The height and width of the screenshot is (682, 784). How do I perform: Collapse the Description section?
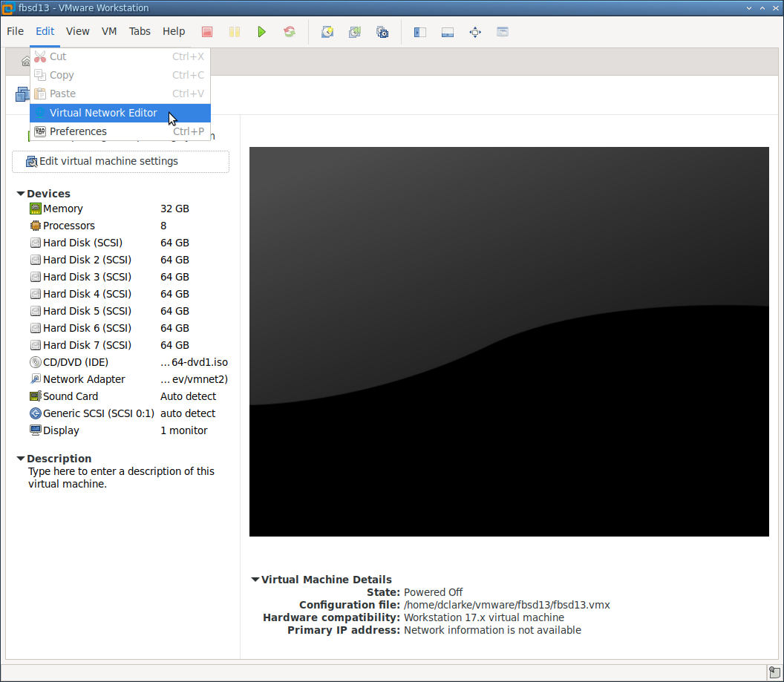[x=21, y=459]
